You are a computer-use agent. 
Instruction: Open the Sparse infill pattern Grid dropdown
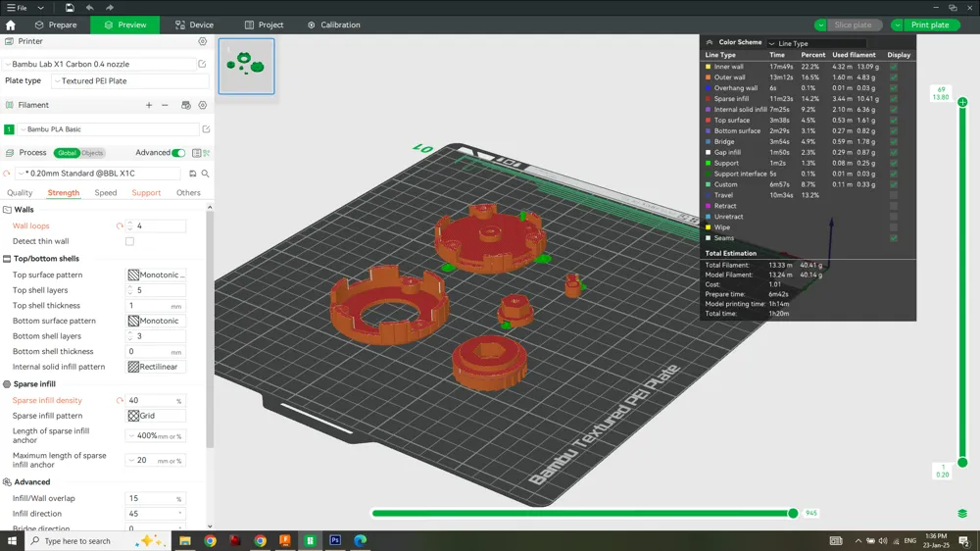pyautogui.click(x=156, y=416)
